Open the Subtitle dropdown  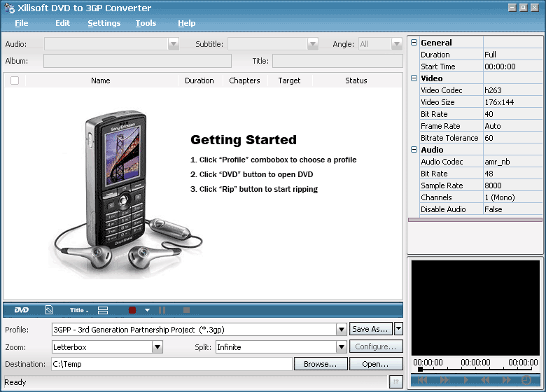coord(312,44)
